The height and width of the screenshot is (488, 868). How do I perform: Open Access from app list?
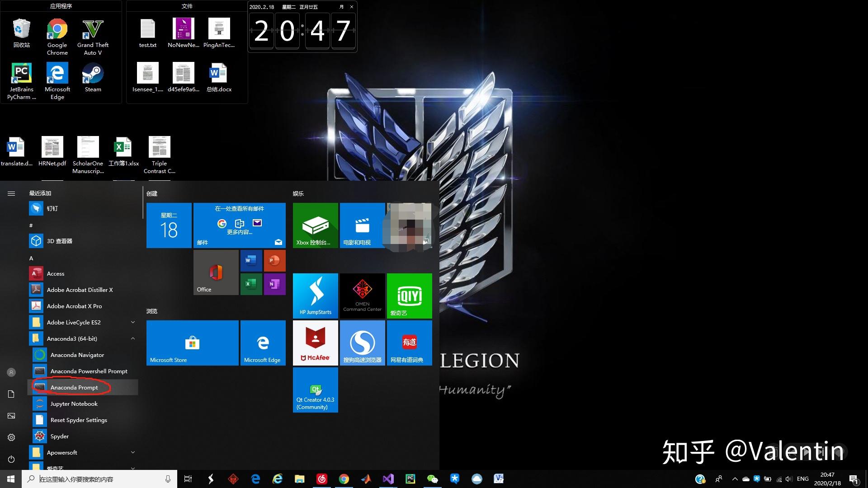83,273
